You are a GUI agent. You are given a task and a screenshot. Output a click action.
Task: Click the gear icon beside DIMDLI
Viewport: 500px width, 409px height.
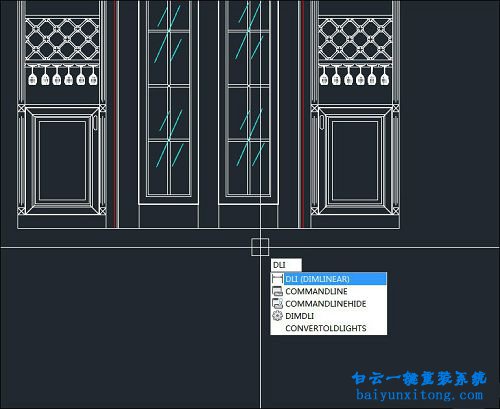pos(277,316)
